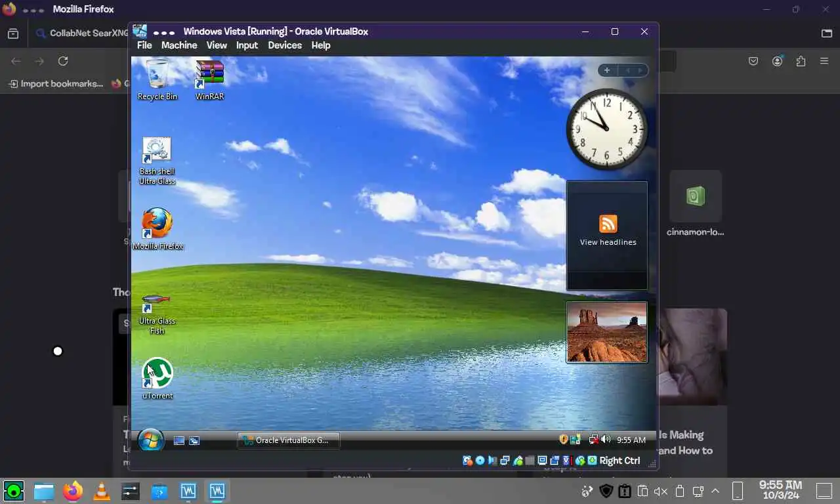Click the blue software store taskbar icon
Viewport: 840px width, 504px height.
(159, 491)
